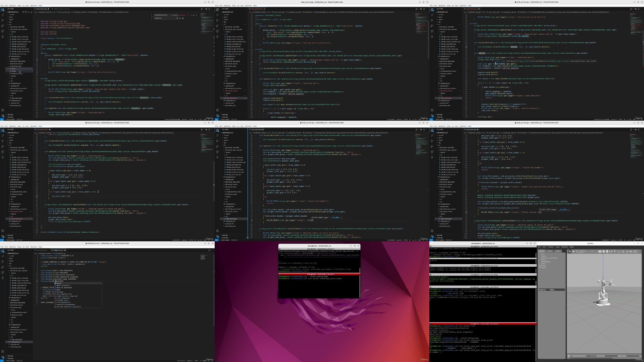The width and height of the screenshot is (644, 362).
Task: Collapse arduinobot_remote folder in CMakeLists.txt VS Code explorer
Action: pyautogui.click(x=16, y=332)
